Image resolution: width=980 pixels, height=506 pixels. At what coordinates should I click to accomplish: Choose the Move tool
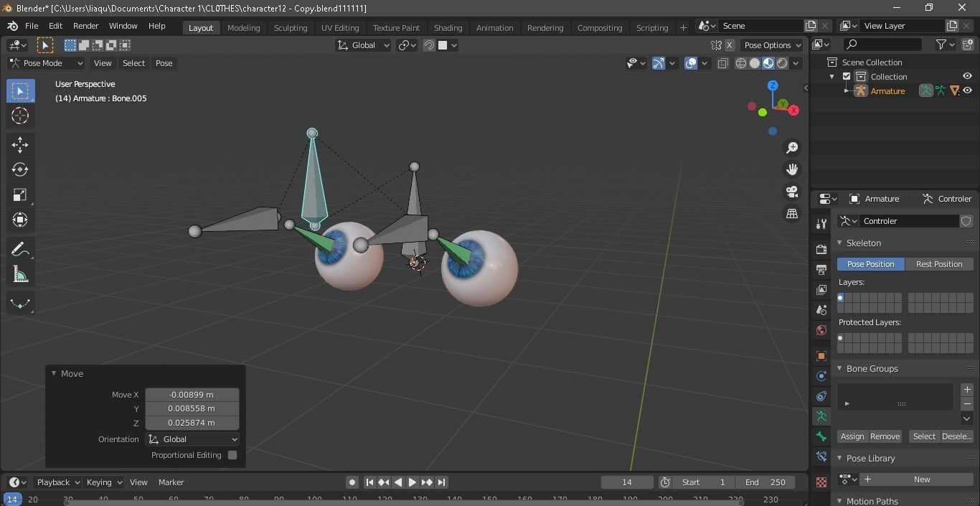click(20, 144)
